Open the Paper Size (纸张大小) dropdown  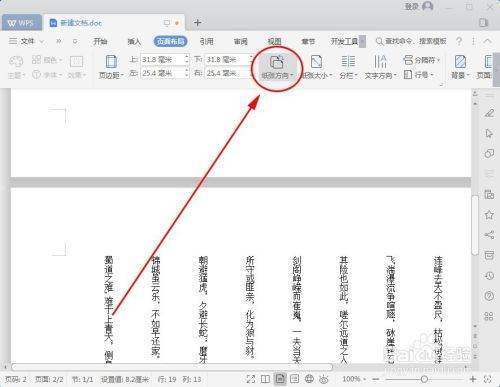[x=316, y=68]
